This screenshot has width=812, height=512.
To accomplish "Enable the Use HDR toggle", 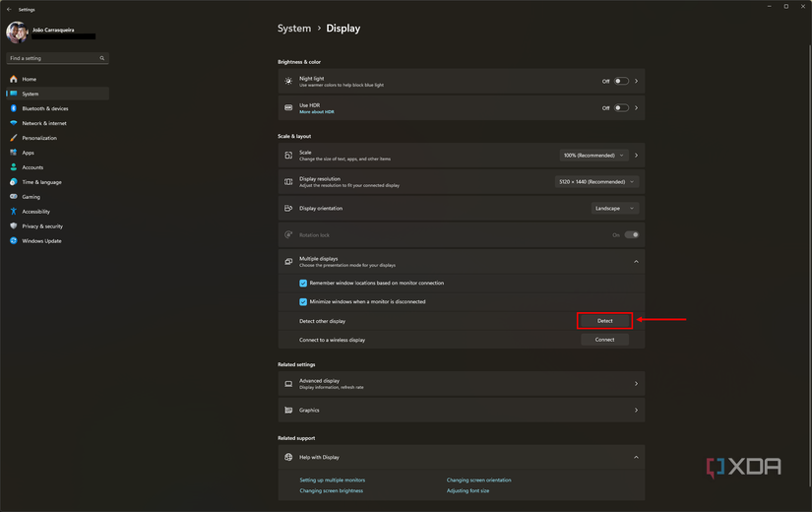I will pos(621,108).
